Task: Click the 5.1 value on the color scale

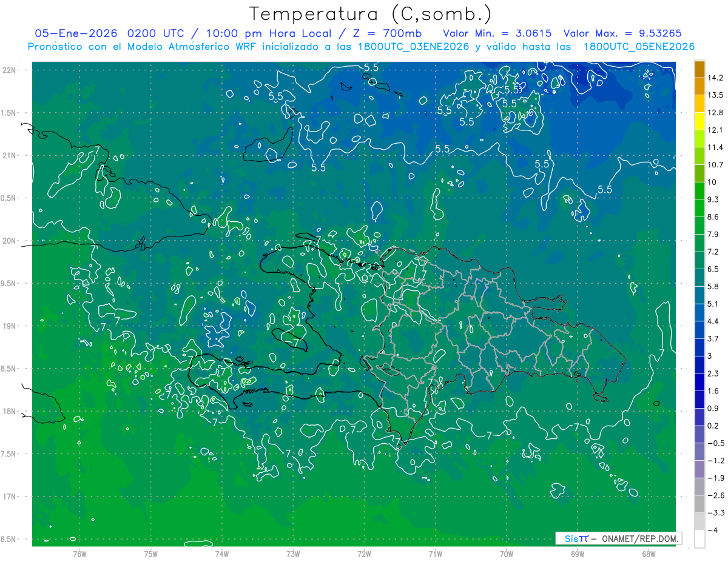Action: pyautogui.click(x=713, y=304)
